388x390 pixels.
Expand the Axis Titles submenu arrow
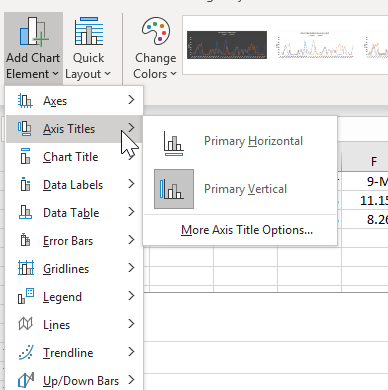pos(131,127)
